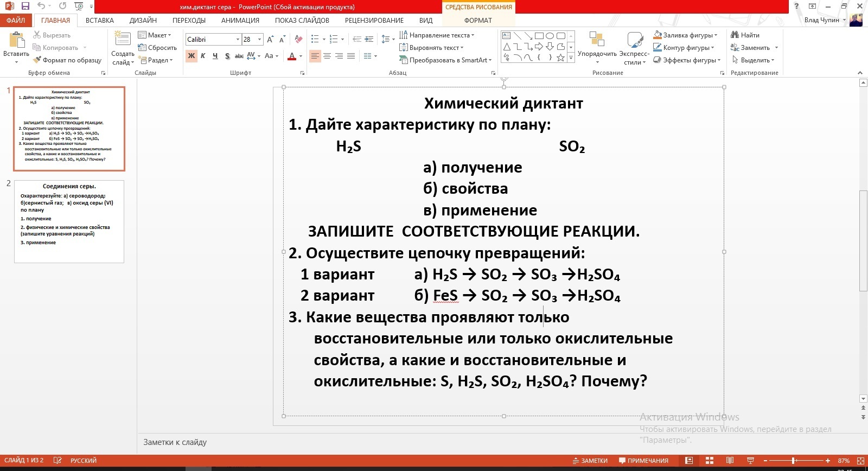The height and width of the screenshot is (471, 868).
Task: Clear all formatting with the eraser icon
Action: point(298,40)
